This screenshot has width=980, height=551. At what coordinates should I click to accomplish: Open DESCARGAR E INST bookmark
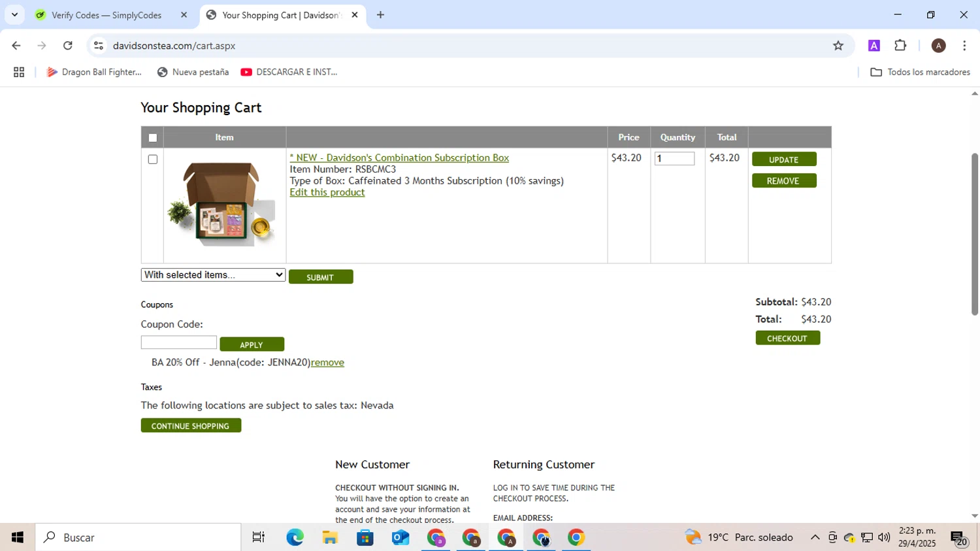pyautogui.click(x=289, y=72)
